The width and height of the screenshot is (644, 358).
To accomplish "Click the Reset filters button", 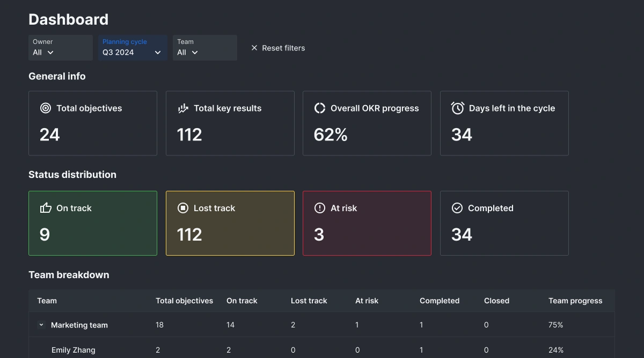I will [277, 48].
